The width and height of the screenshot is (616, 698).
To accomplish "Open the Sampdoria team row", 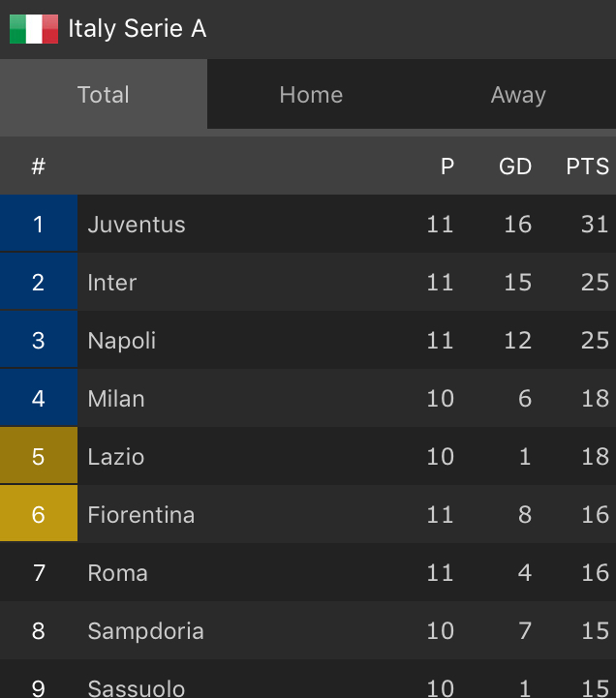I will [x=145, y=631].
